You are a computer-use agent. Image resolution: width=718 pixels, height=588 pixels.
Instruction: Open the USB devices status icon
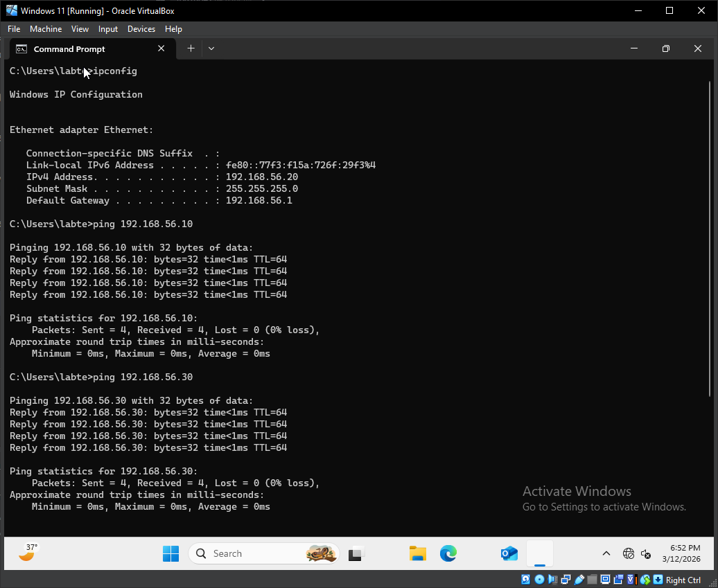pos(579,580)
